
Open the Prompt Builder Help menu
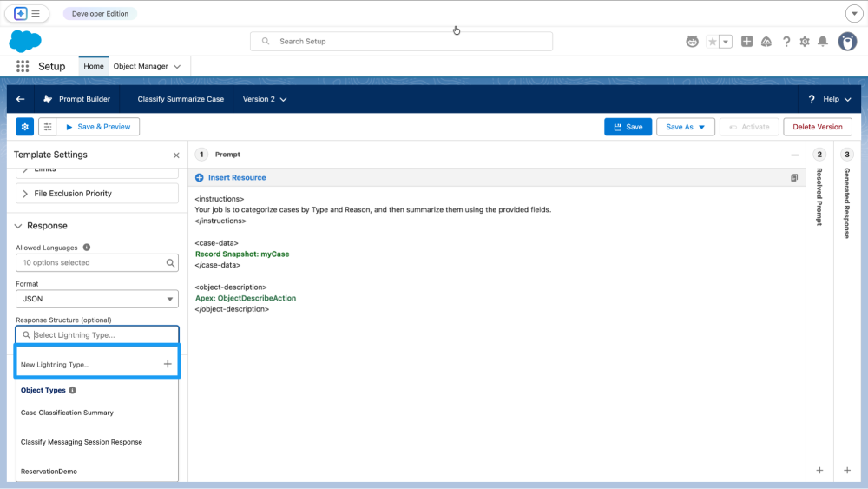coord(830,99)
